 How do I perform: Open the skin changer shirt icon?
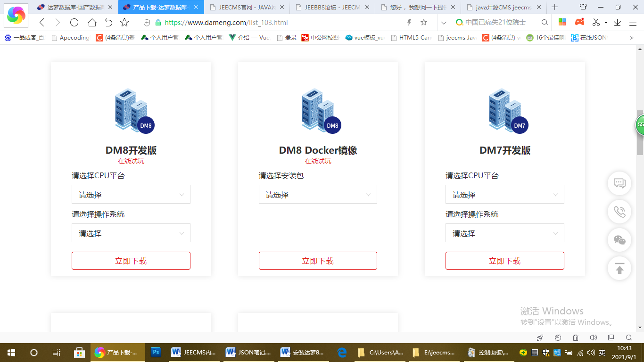pos(583,7)
